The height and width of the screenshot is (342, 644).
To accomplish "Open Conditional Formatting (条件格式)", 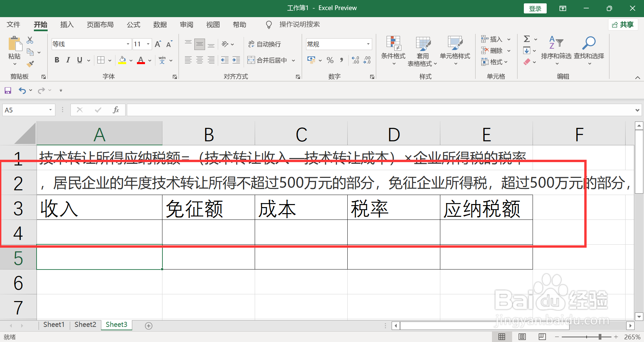I will point(393,50).
